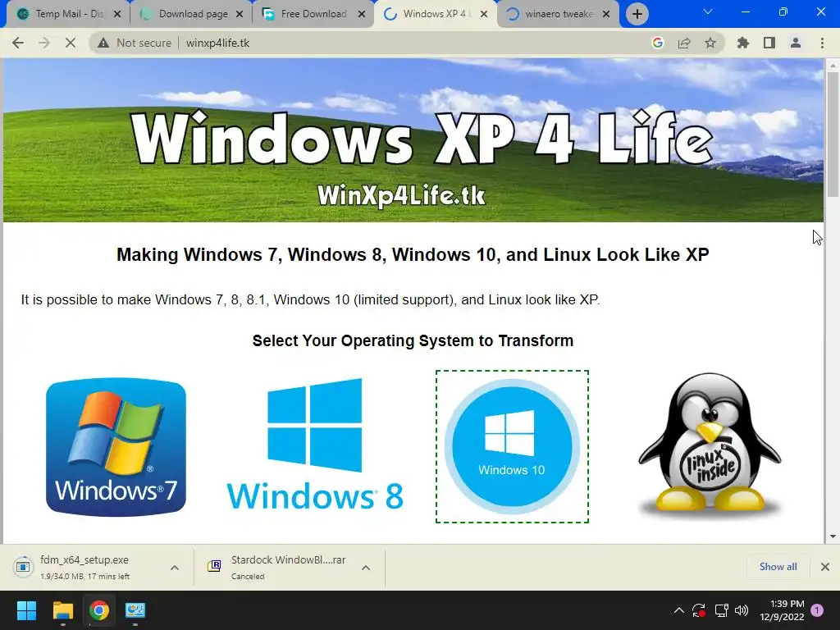Open a new tab
The image size is (840, 630).
click(x=637, y=14)
